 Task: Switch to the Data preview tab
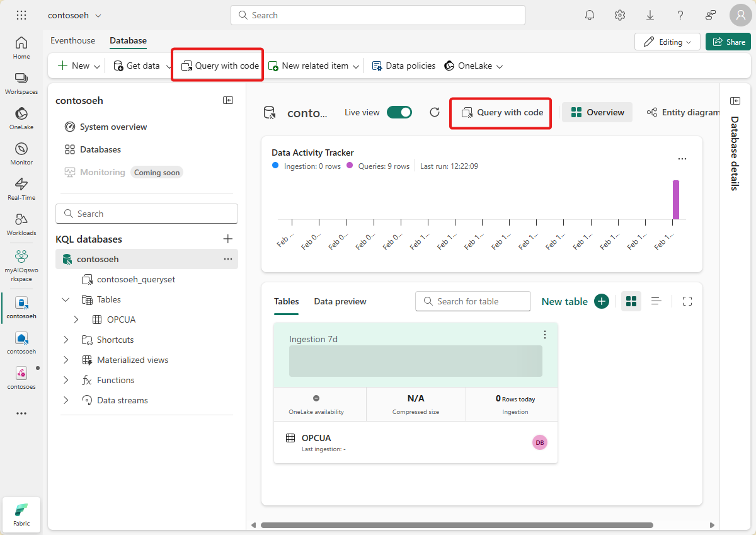340,301
